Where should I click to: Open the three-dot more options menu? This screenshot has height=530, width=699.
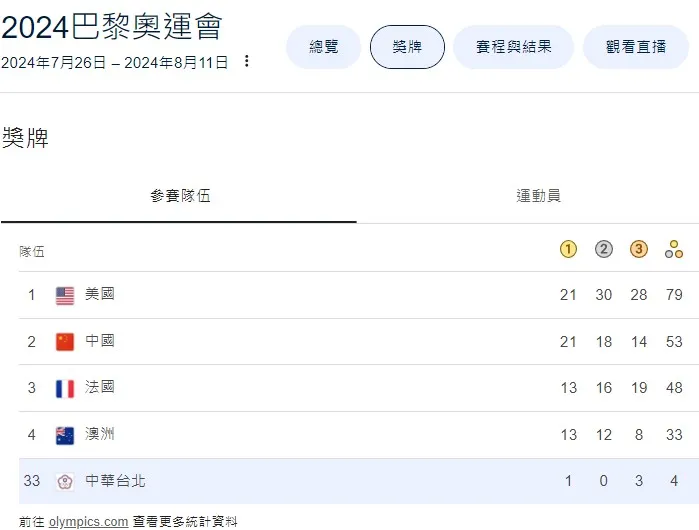(x=247, y=62)
